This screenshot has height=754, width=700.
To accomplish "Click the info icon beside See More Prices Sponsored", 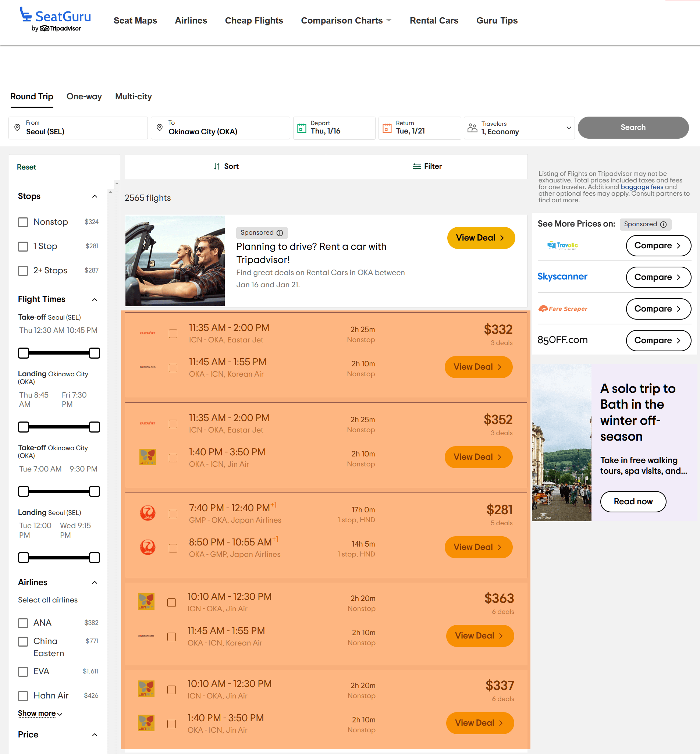I will pos(663,224).
